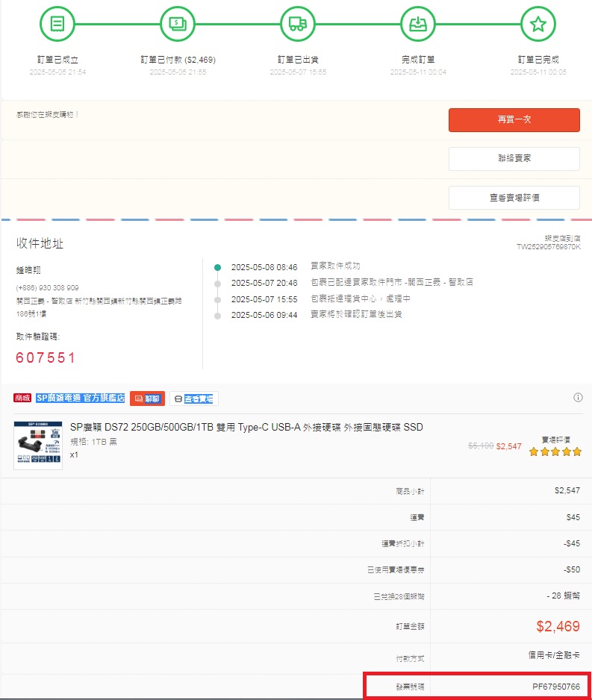Open SP廣穎電通 官方旗艦店 shop link
This screenshot has height=700, width=592.
pos(81,399)
